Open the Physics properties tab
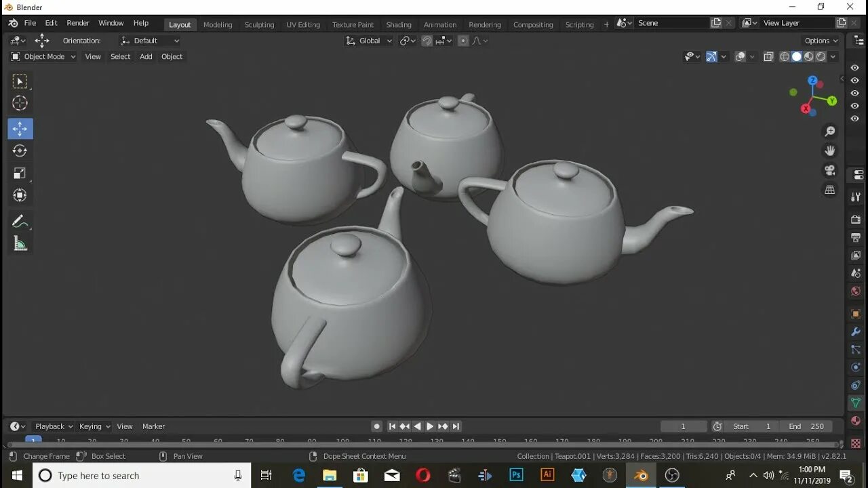Viewport: 868px width, 488px height. pyautogui.click(x=856, y=367)
